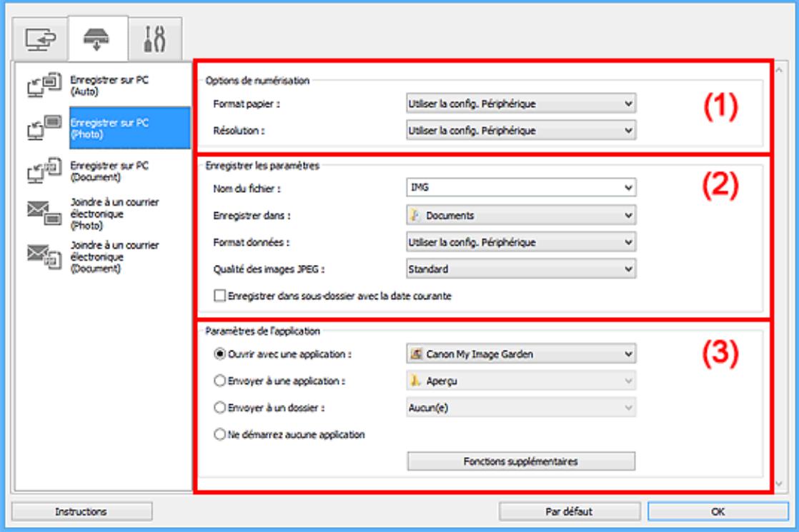The height and width of the screenshot is (532, 799).
Task: Click the email Document attachment icon
Action: click(44, 256)
